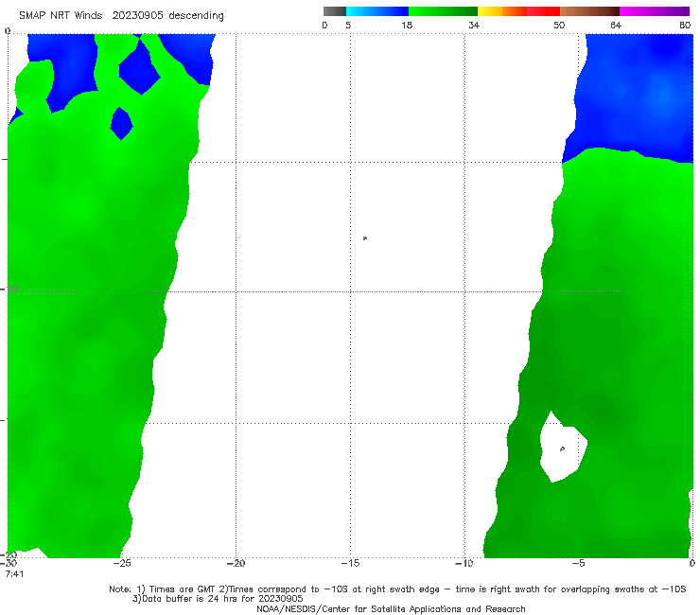This screenshot has width=700, height=615.
Task: Click the "Data buffer is 24 hrs" note line
Action: [x=218, y=599]
